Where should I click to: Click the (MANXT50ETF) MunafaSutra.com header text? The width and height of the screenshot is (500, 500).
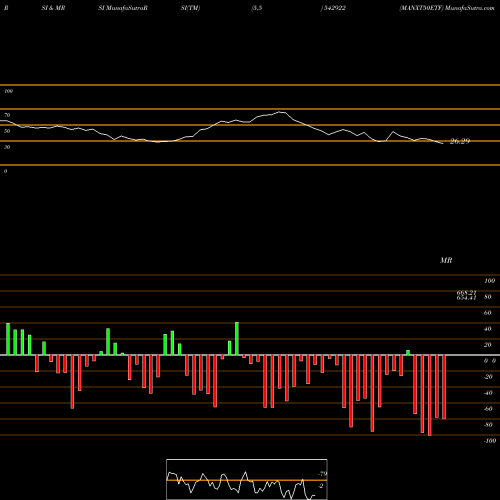coord(447,8)
